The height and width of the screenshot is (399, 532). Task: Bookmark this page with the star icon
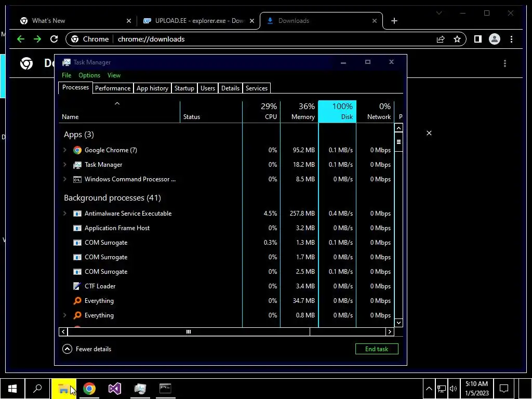[457, 39]
